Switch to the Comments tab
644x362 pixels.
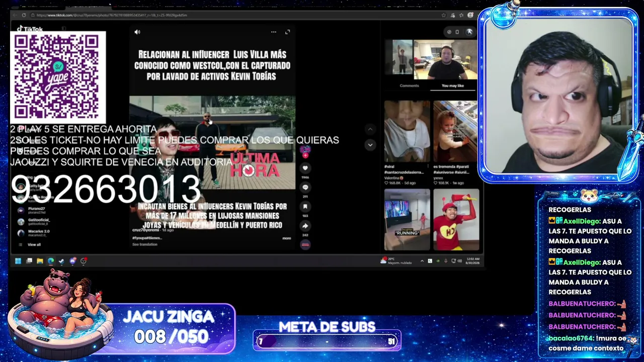point(409,85)
